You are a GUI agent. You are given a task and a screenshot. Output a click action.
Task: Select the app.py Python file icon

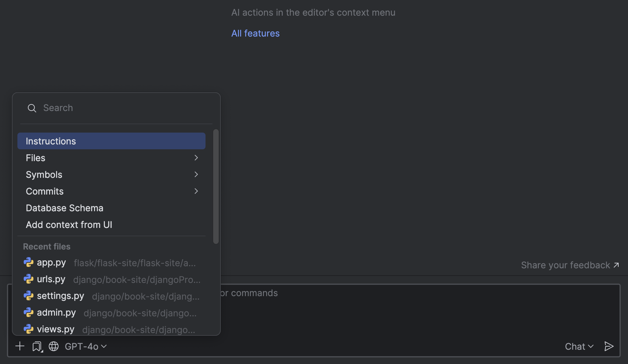click(x=29, y=262)
